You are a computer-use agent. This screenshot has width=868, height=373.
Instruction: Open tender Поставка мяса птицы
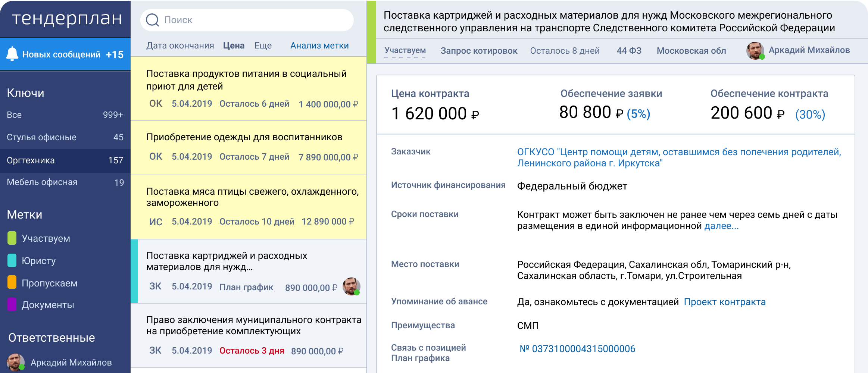[x=249, y=207]
